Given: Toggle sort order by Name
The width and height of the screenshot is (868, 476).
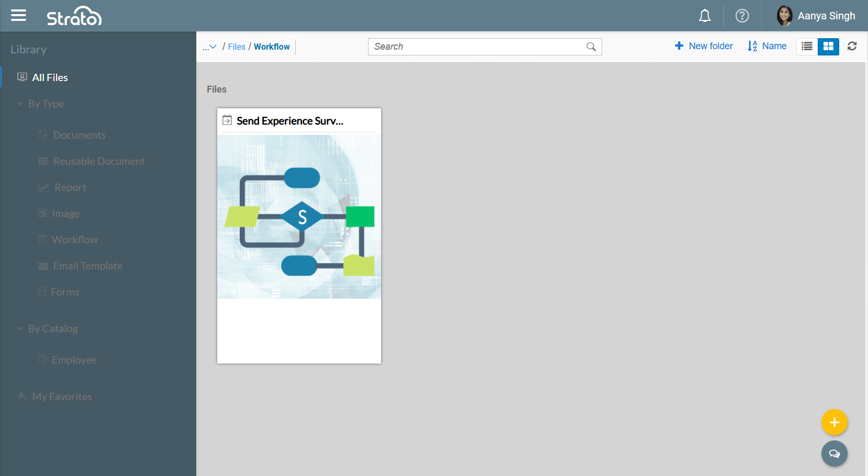Looking at the screenshot, I should (x=767, y=46).
